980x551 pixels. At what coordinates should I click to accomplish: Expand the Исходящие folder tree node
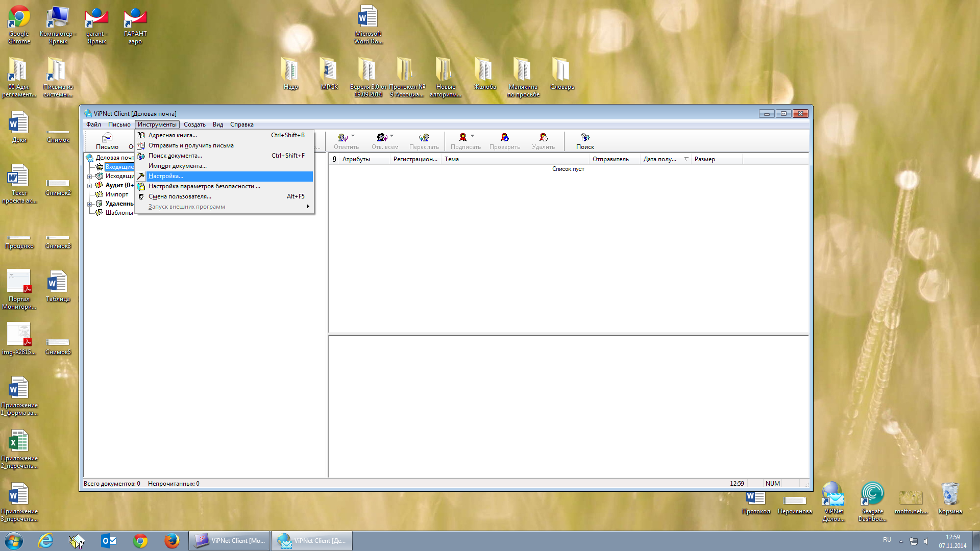tap(89, 177)
